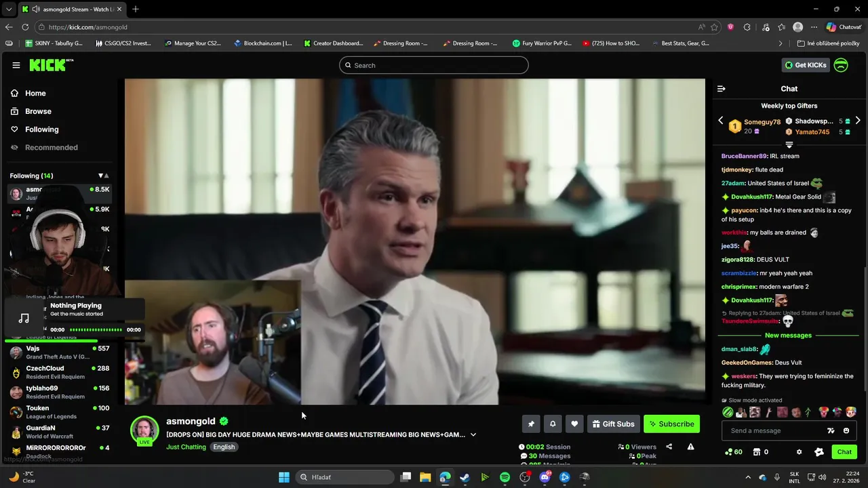Image resolution: width=868 pixels, height=488 pixels.
Task: Click the splat icon beside Chat button
Action: point(818,452)
